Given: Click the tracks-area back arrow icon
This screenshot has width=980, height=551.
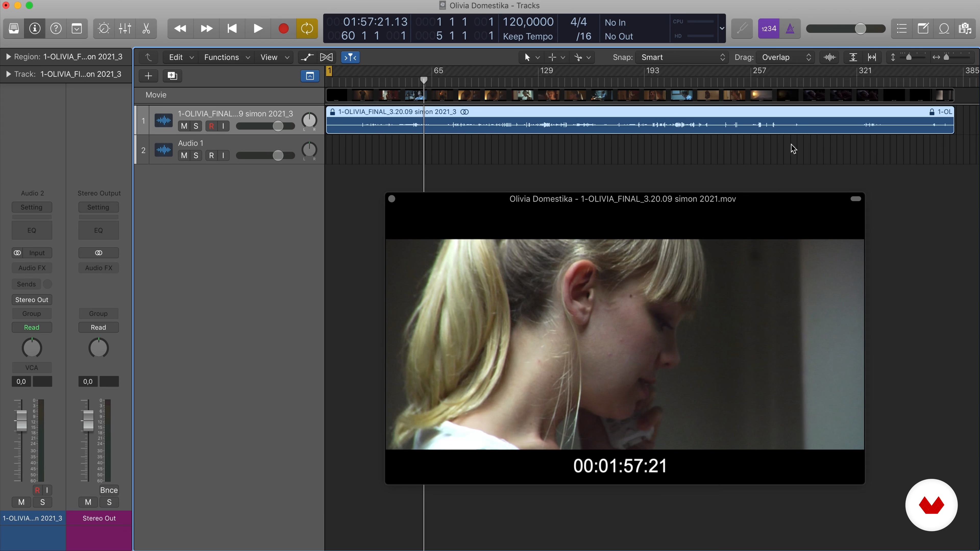Looking at the screenshot, I should [148, 57].
